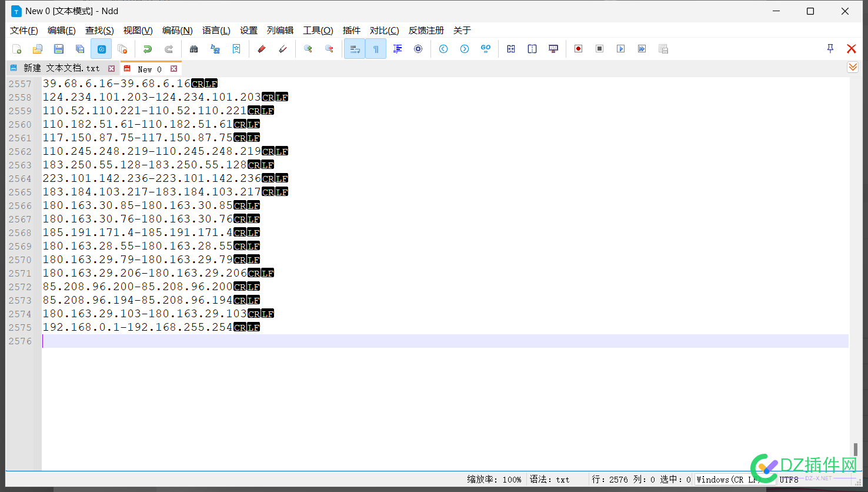This screenshot has width=868, height=492.
Task: Open Replace toolbar icon
Action: [x=215, y=49]
